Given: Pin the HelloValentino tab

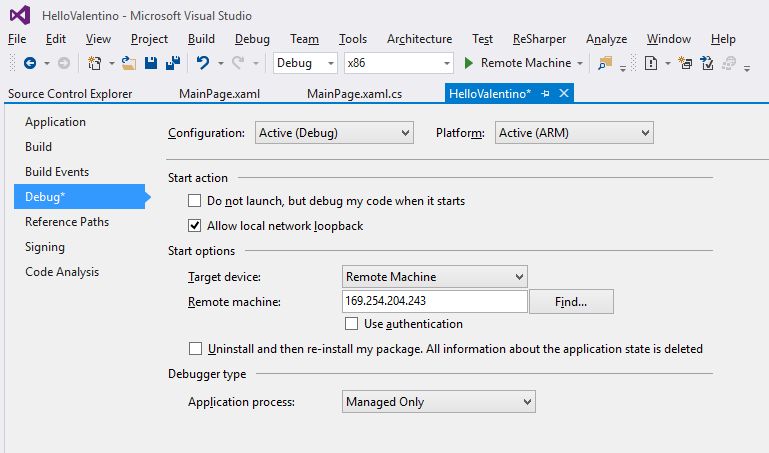Looking at the screenshot, I should coord(546,93).
